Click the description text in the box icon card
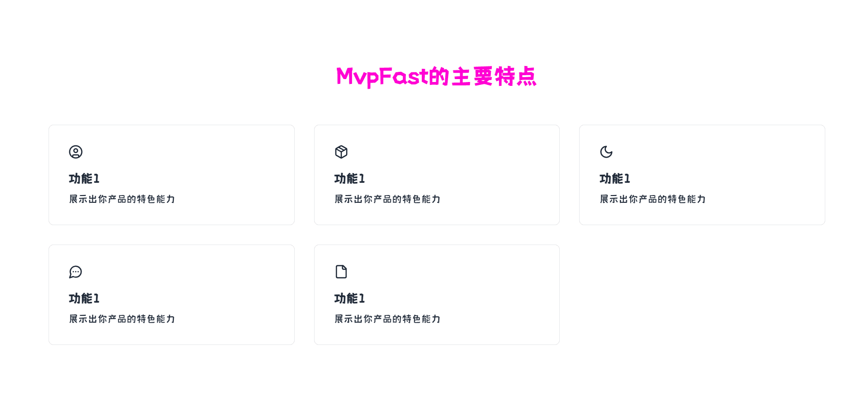The width and height of the screenshot is (868, 409). 387,199
